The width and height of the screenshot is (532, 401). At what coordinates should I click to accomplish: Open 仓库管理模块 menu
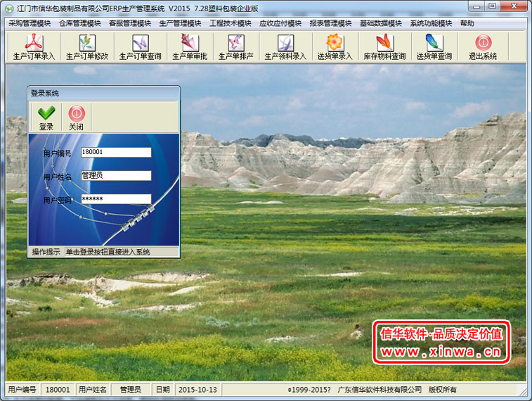point(79,23)
